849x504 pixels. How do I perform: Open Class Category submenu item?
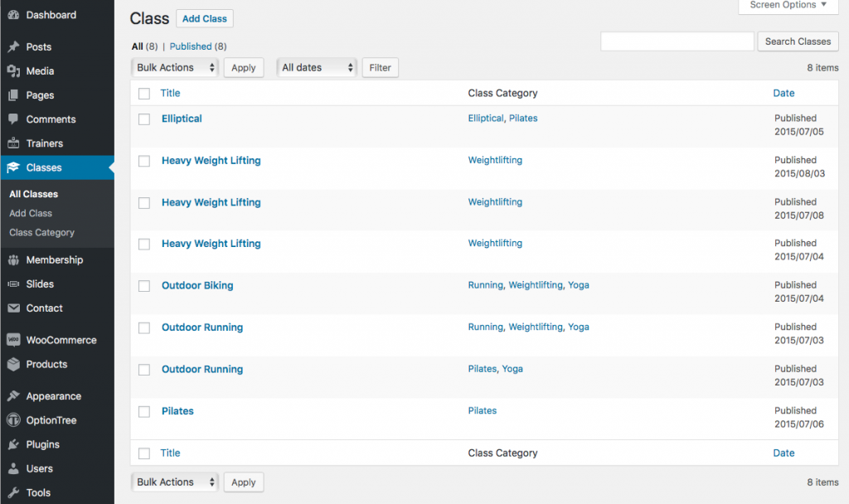(41, 233)
